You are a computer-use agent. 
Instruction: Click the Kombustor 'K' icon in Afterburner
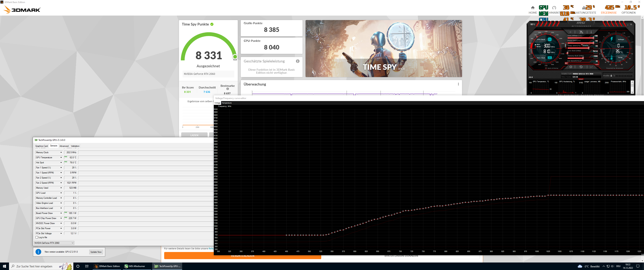pyautogui.click(x=571, y=32)
